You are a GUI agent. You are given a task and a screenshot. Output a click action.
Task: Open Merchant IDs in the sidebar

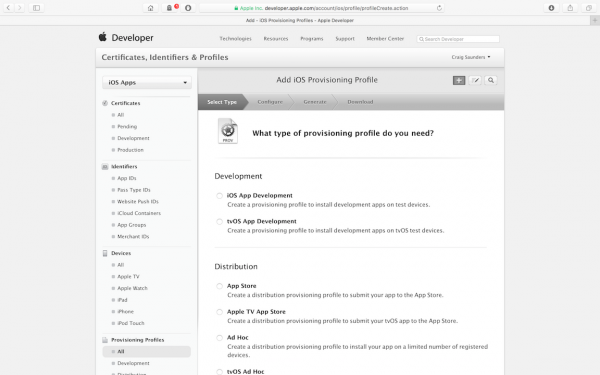[133, 237]
